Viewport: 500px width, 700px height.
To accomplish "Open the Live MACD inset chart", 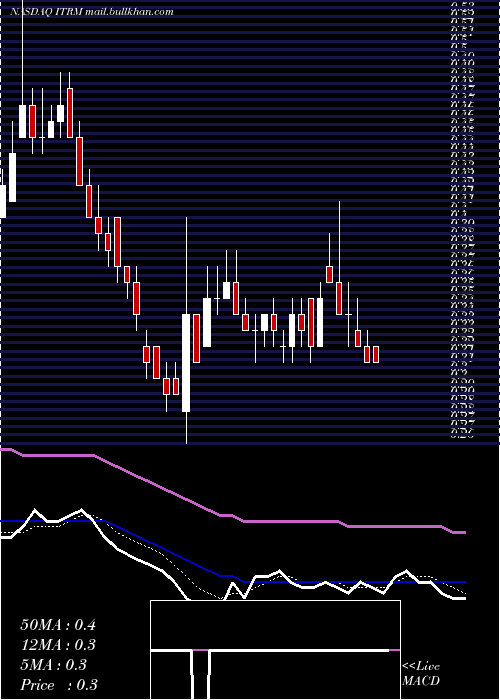I will click(x=275, y=650).
